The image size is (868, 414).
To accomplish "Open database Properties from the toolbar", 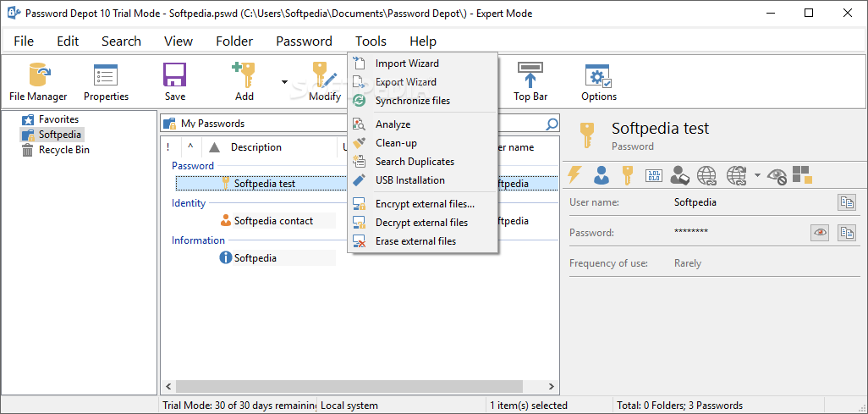I will (106, 82).
